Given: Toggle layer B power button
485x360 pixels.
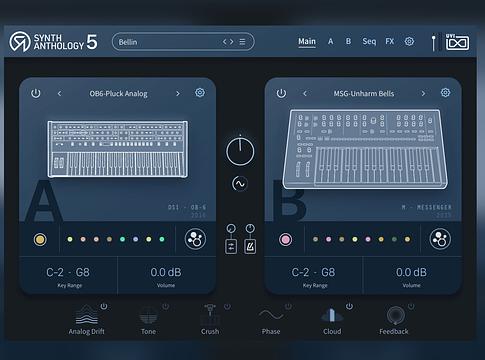Looking at the screenshot, I should coord(281,93).
